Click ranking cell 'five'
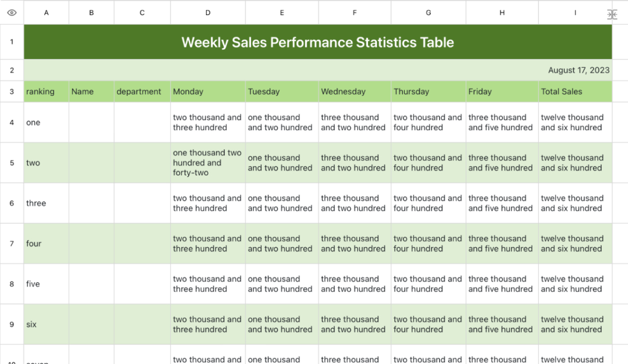Image resolution: width=628 pixels, height=364 pixels. 46,284
